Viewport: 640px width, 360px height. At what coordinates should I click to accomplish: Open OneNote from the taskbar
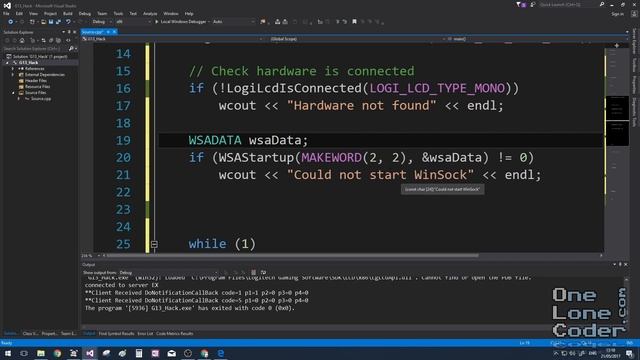[x=155, y=353]
